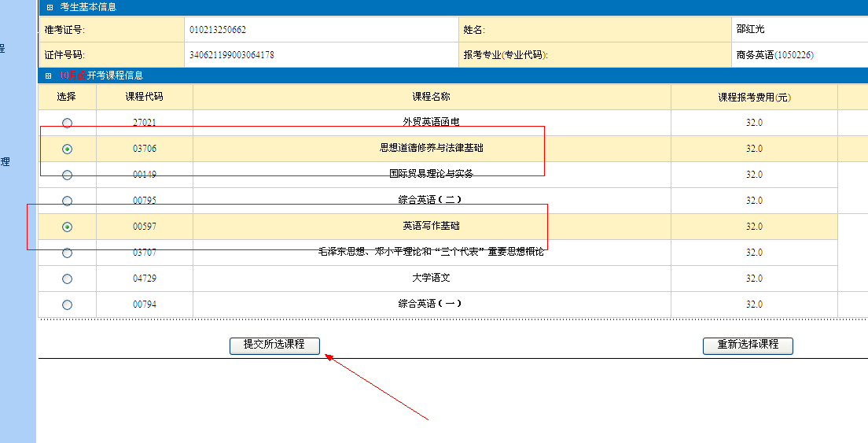This screenshot has height=443, width=868.
Task: Open course code link 00794
Action: point(145,304)
